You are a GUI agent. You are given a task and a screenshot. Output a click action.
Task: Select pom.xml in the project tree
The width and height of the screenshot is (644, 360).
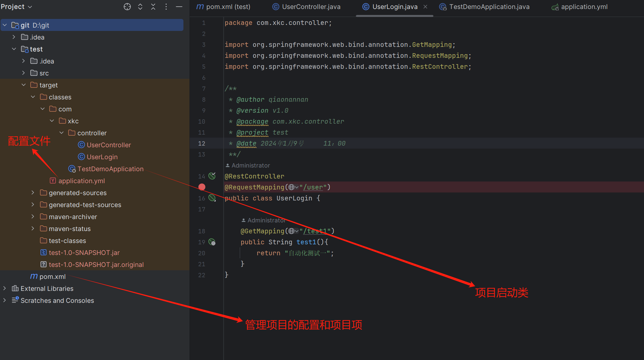tap(52, 277)
